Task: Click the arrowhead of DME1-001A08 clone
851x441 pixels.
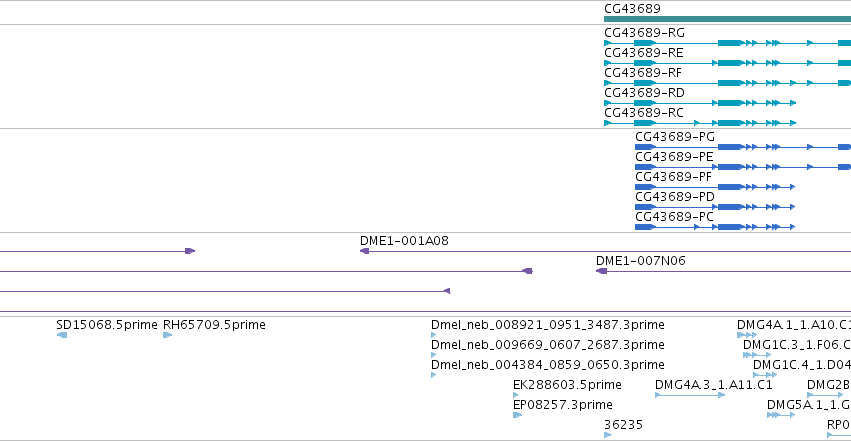Action: tap(364, 251)
